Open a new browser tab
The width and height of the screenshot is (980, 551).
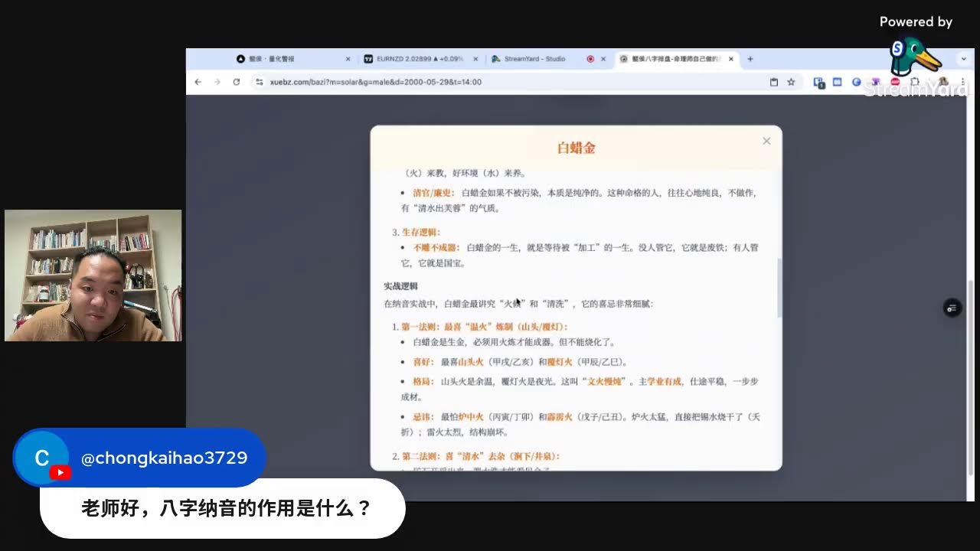750,59
